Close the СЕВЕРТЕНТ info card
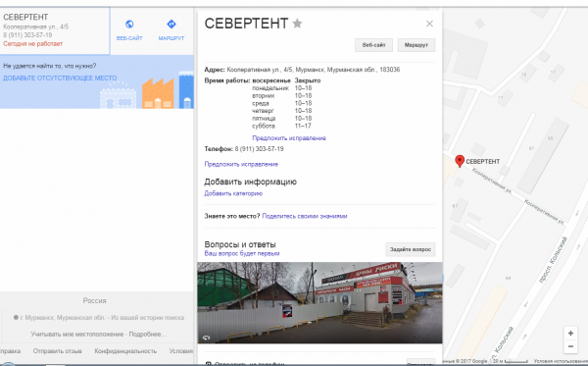 pyautogui.click(x=430, y=24)
